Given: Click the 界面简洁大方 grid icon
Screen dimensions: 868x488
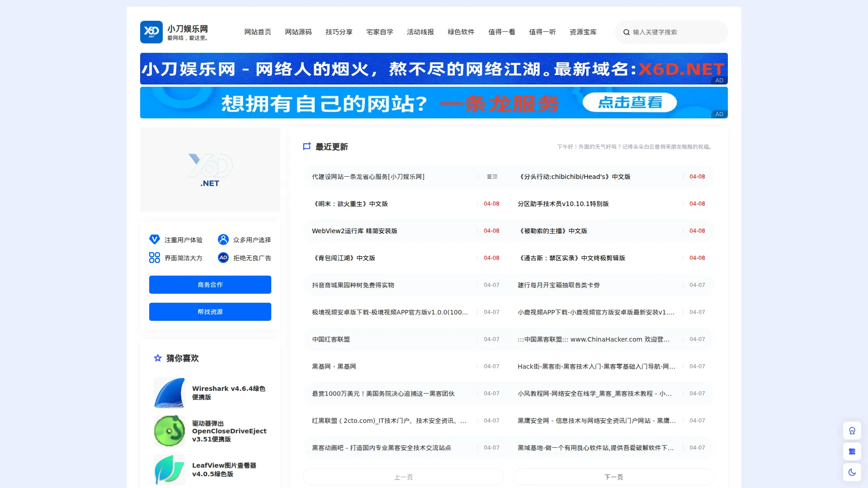Looking at the screenshot, I should (155, 258).
